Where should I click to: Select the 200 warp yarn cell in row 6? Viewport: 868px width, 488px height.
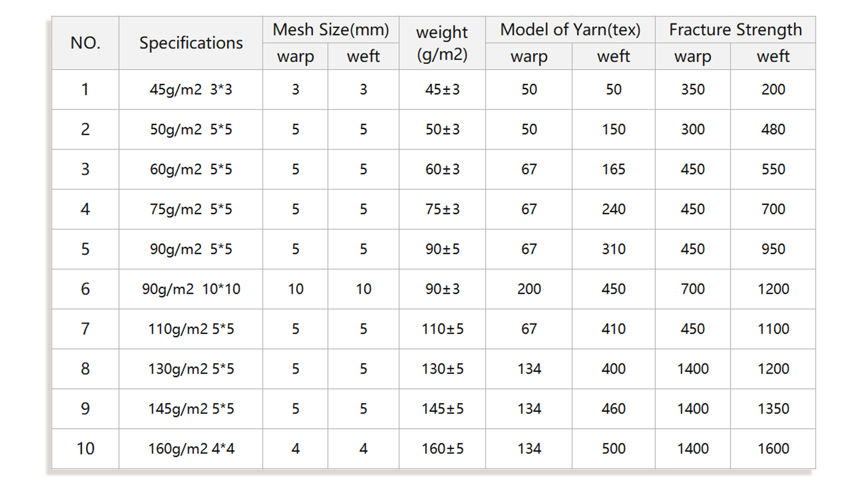point(529,289)
